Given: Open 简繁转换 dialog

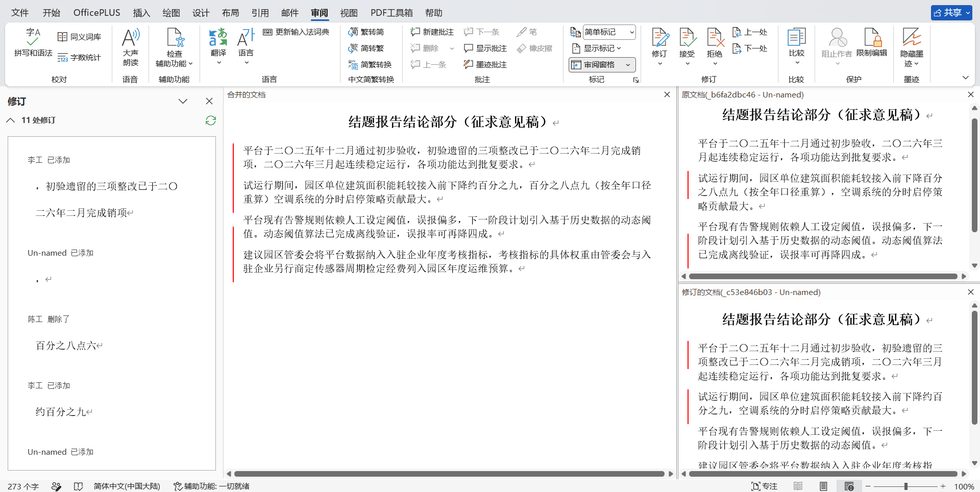Looking at the screenshot, I should pos(370,64).
